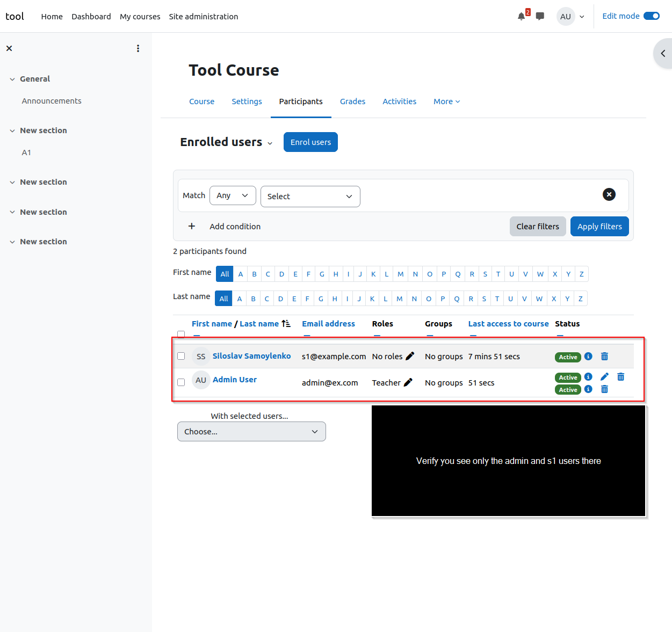Open the More tab dropdown

tap(446, 101)
